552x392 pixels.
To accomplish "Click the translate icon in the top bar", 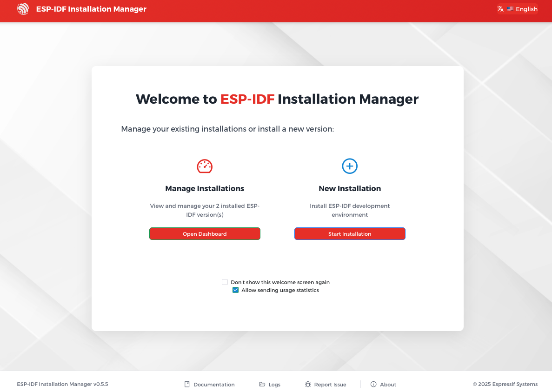I will click(x=500, y=9).
